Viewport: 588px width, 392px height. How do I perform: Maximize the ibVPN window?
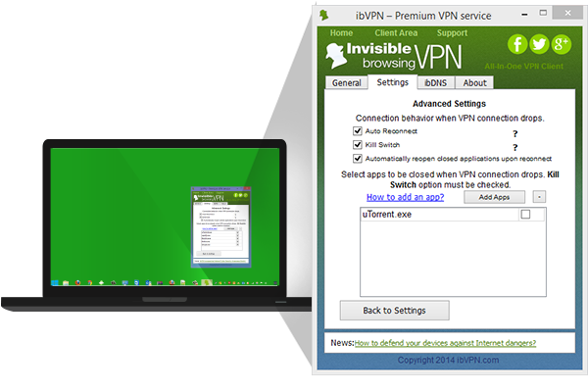pos(543,13)
